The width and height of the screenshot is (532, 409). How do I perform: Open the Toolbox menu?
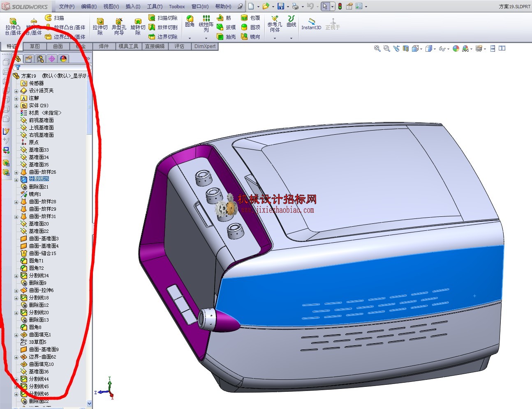click(177, 7)
